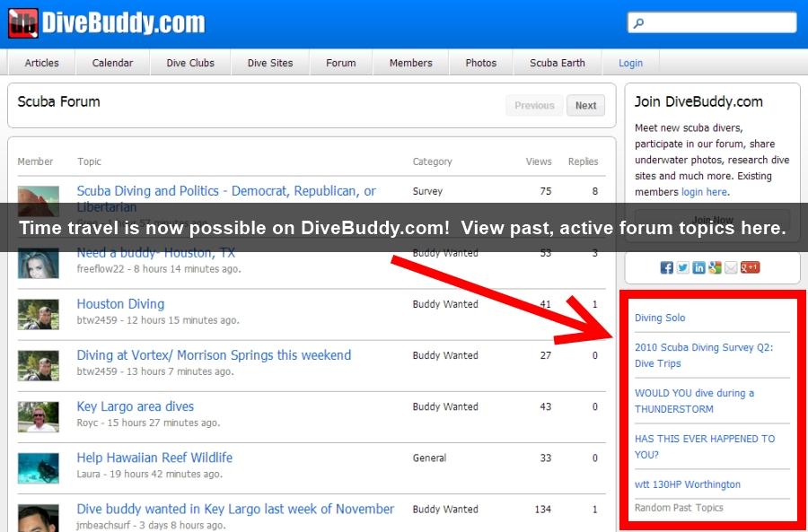Open 2010 Scuba Diving Survey Q2 topic

(704, 355)
